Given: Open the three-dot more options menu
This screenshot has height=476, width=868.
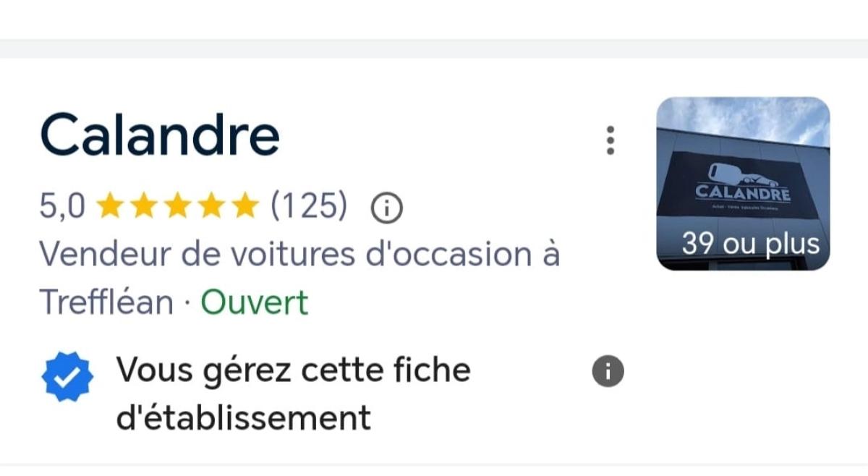Looking at the screenshot, I should click(x=610, y=140).
